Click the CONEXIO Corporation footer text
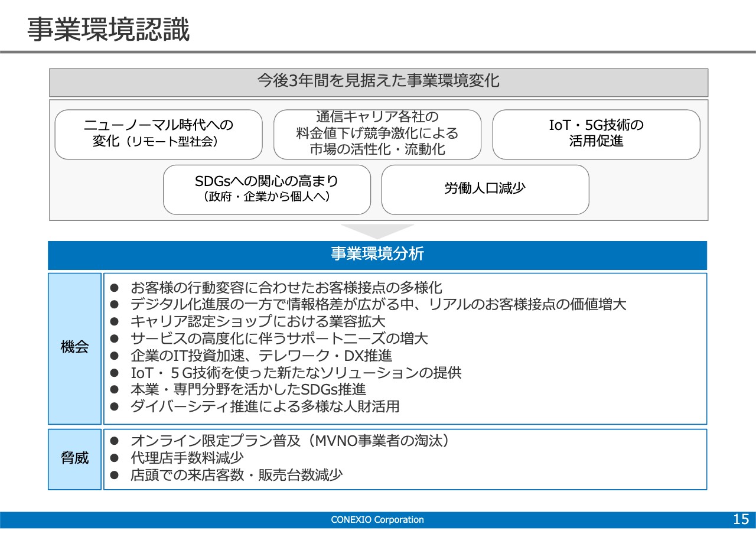Screen dimensions: 756x534 tap(377, 520)
